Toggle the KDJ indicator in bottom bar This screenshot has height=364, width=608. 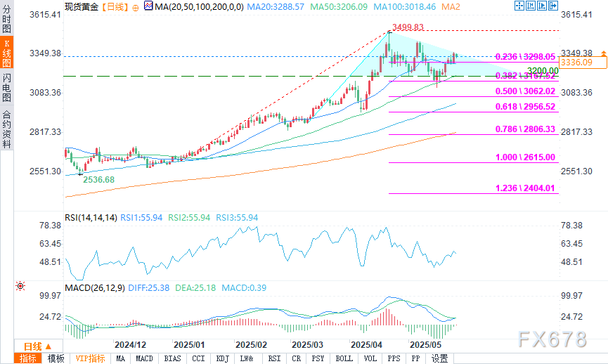(x=222, y=358)
